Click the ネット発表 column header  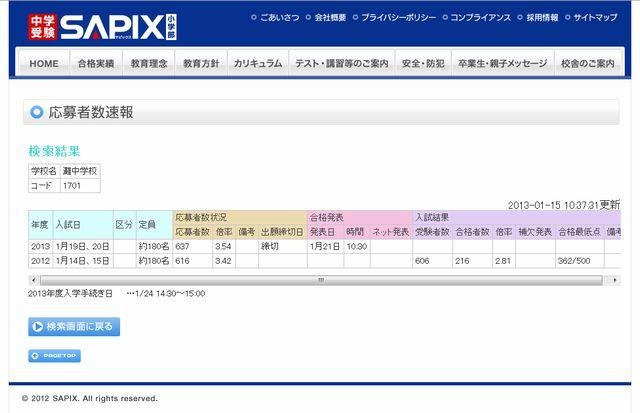click(391, 232)
